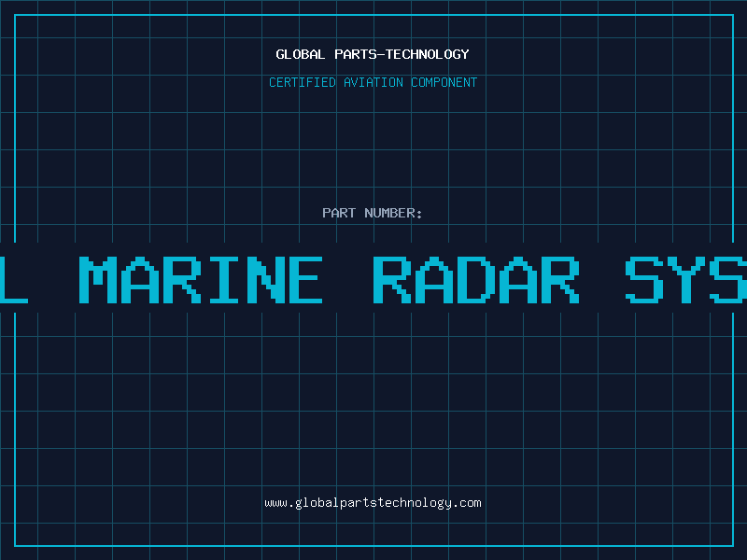Open the www.globalpartstechnology.com link

pos(373,503)
